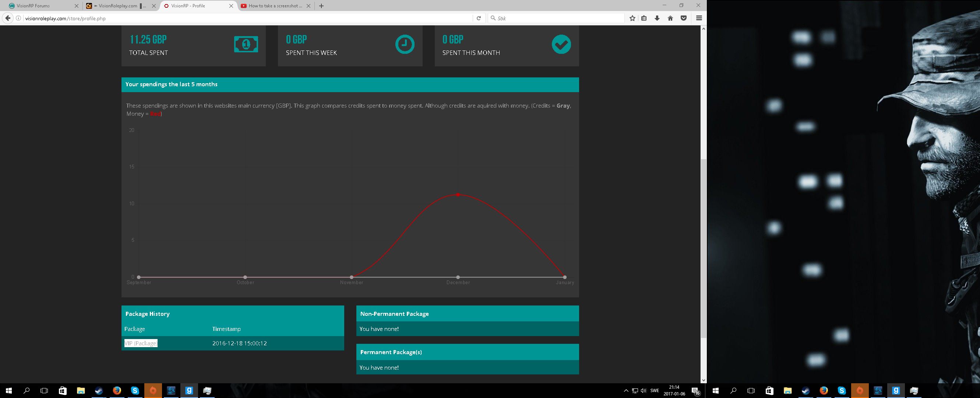Click the 11.25 GBP total spent value
Screen dimensions: 980x398
click(x=148, y=39)
